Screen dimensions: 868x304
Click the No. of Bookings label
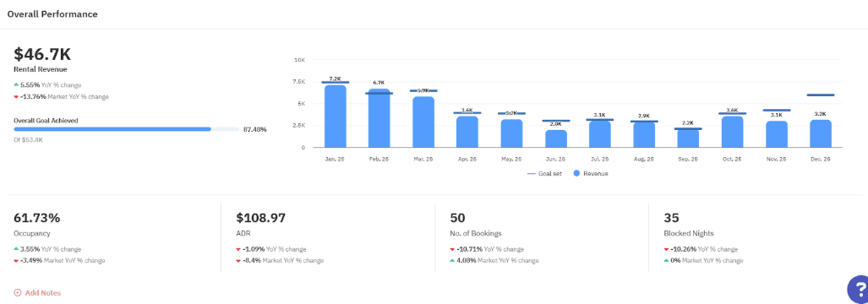point(476,233)
